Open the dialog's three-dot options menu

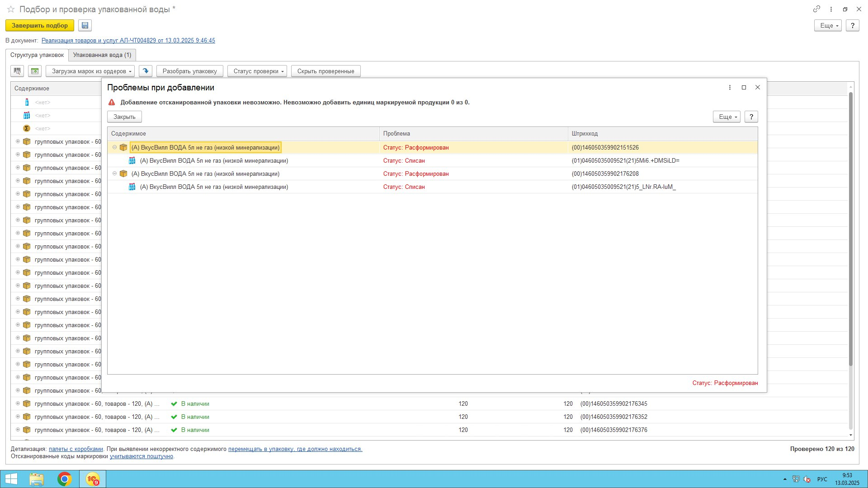pyautogui.click(x=730, y=87)
